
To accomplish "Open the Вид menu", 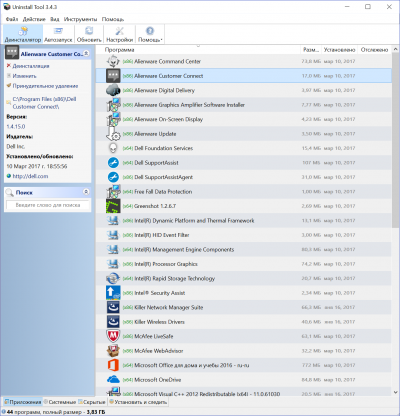I will 55,19.
